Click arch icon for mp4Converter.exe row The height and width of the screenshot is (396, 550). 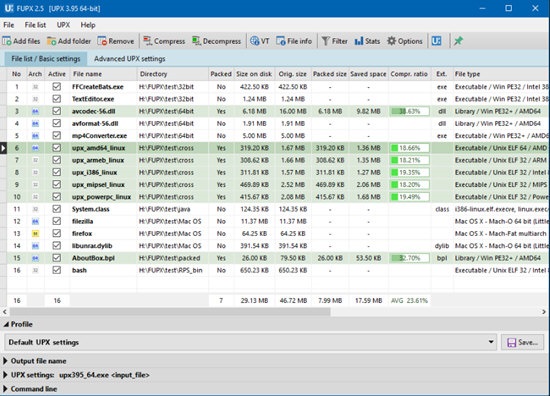pyautogui.click(x=35, y=136)
